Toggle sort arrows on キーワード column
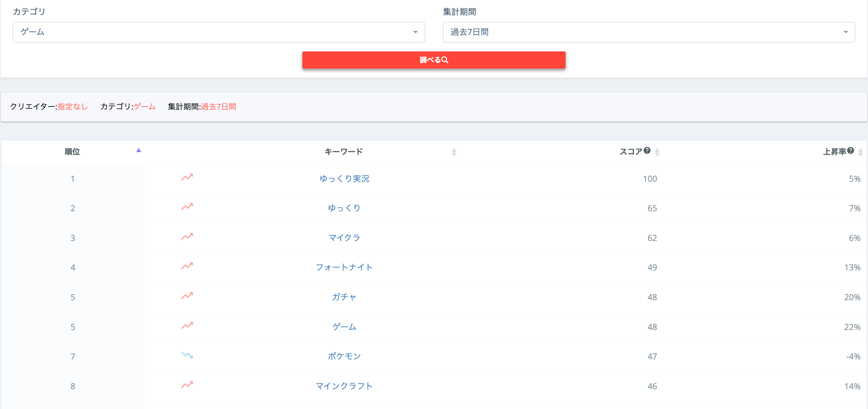 click(x=454, y=152)
